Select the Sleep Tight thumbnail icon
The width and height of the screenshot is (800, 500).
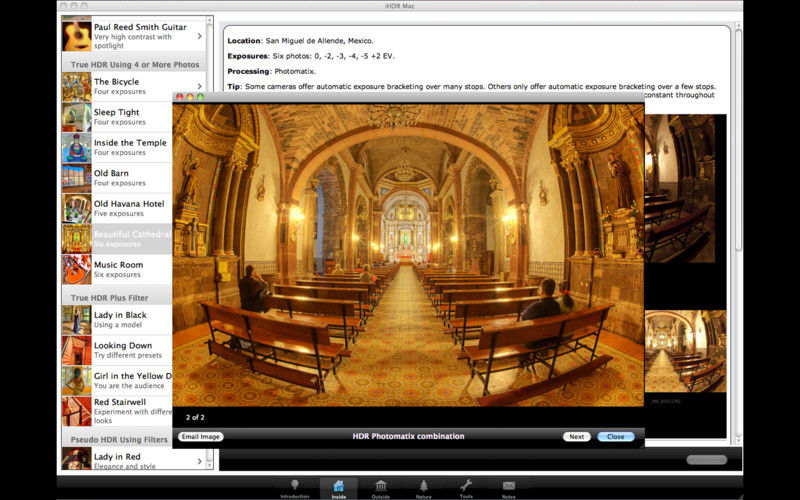(x=77, y=117)
